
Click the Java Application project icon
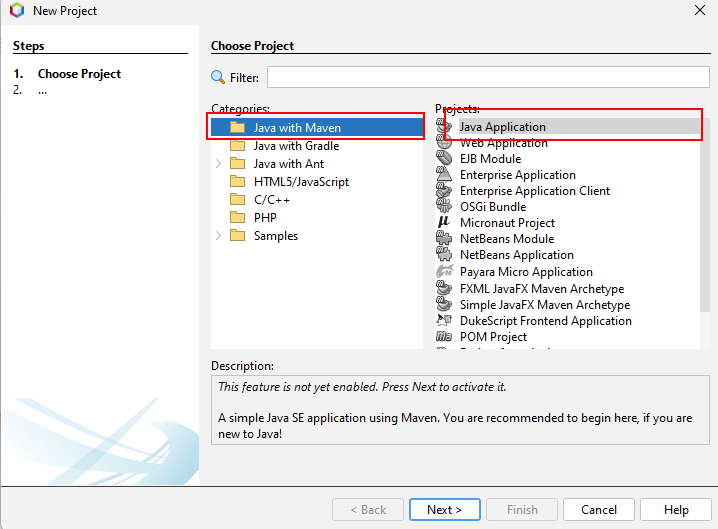[444, 126]
